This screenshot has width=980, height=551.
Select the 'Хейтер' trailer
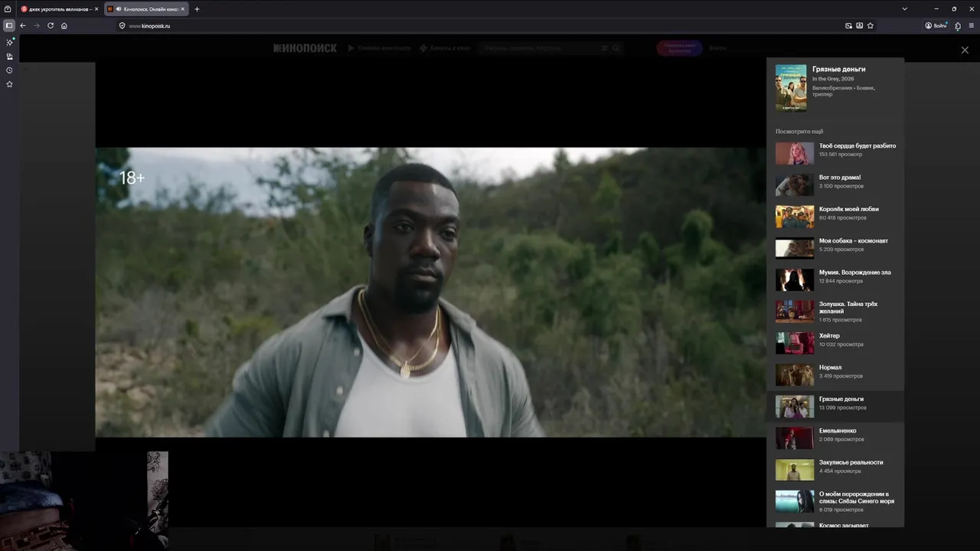tap(835, 343)
